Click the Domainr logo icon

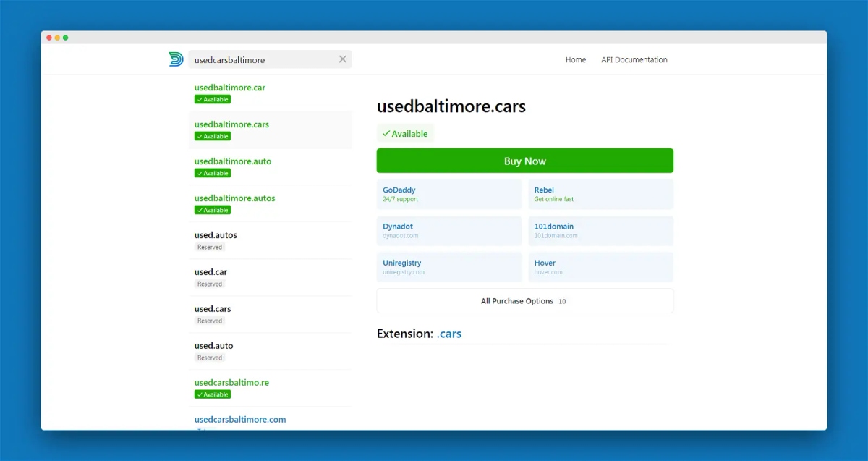[176, 59]
